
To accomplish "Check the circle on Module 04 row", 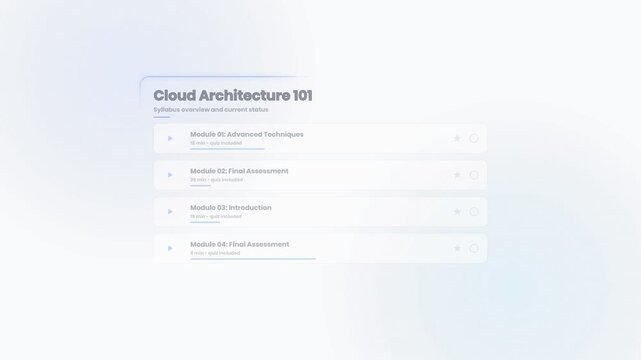I will coord(474,248).
